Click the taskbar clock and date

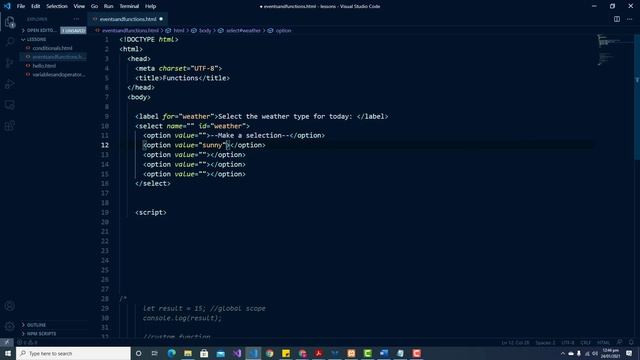(610, 353)
